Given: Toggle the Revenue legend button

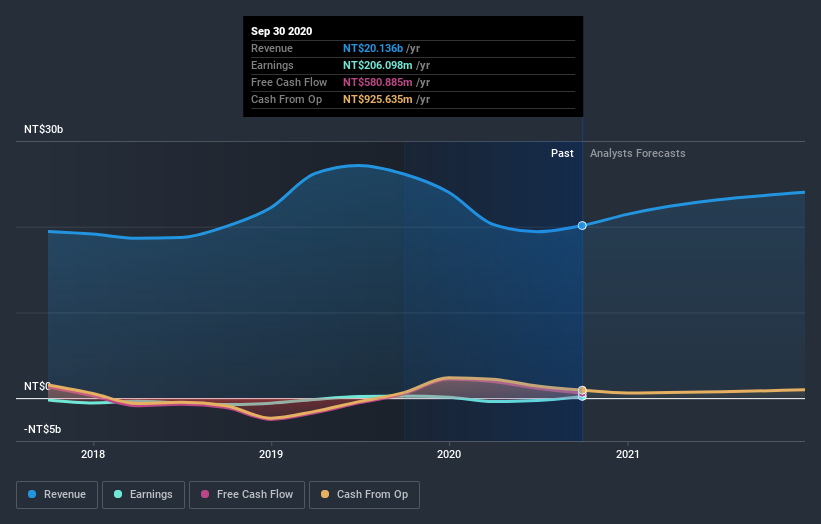Looking at the screenshot, I should point(57,495).
